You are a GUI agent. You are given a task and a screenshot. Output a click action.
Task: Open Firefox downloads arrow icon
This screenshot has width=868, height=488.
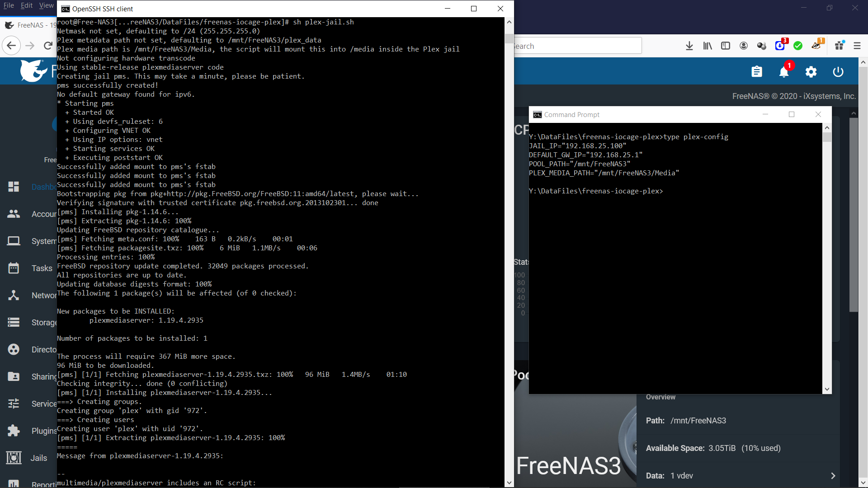pyautogui.click(x=689, y=46)
